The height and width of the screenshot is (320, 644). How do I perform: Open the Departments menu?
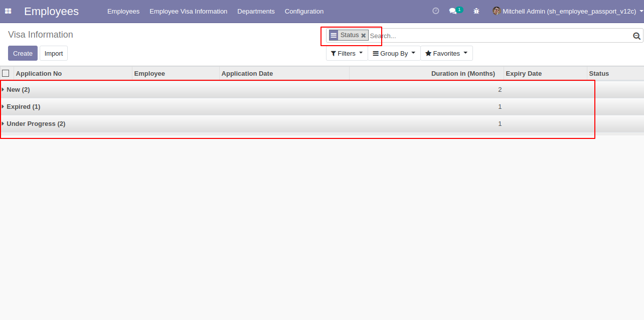click(x=256, y=11)
